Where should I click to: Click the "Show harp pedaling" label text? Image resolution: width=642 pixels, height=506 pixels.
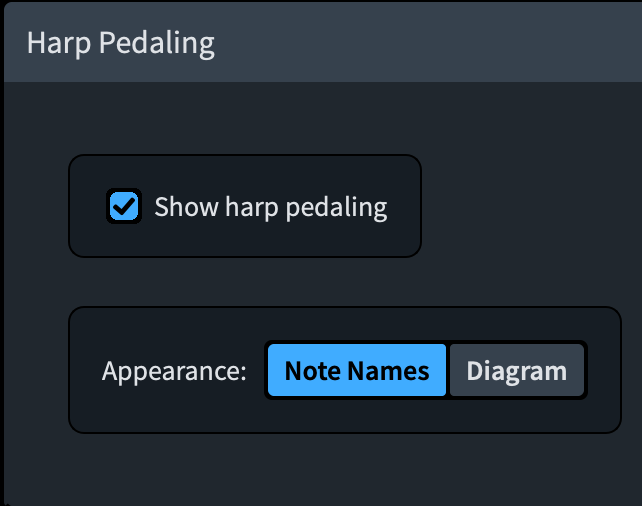[270, 207]
